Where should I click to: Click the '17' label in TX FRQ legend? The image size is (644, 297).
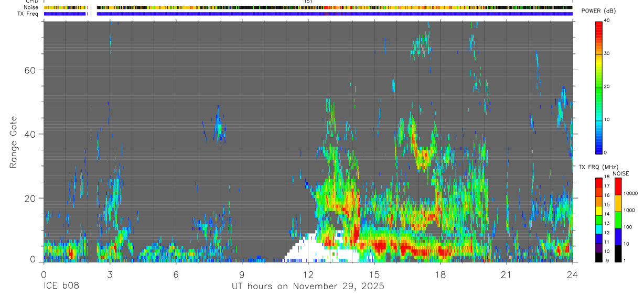[x=607, y=186]
